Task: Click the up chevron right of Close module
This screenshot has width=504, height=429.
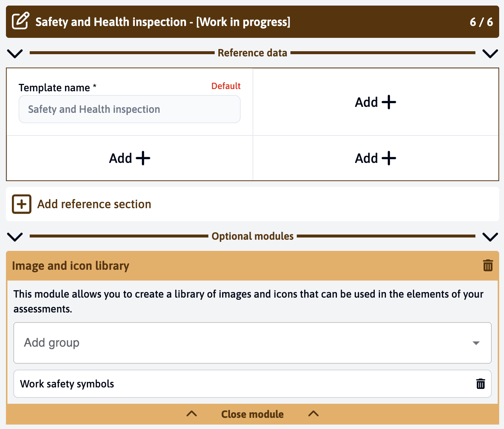Action: tap(313, 414)
